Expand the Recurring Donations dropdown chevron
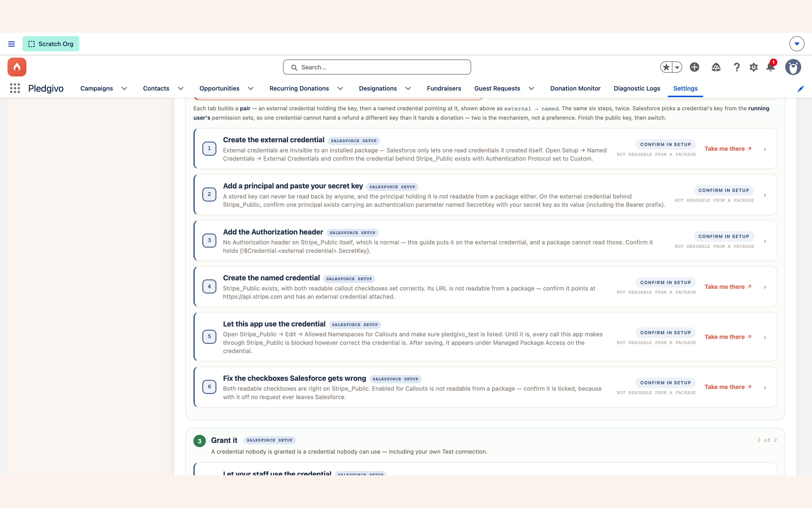The image size is (812, 508). click(x=340, y=88)
